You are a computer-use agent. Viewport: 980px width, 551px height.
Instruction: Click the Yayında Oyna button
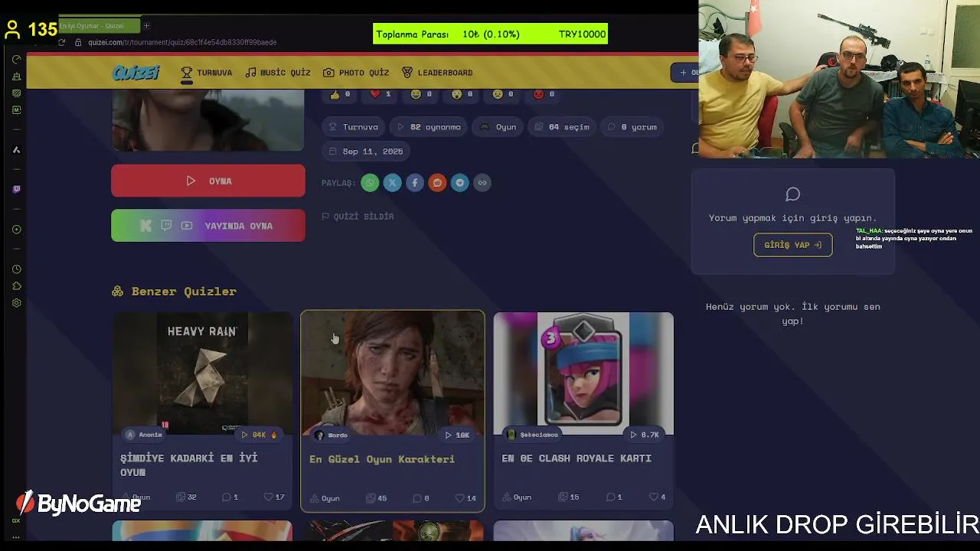(x=208, y=226)
